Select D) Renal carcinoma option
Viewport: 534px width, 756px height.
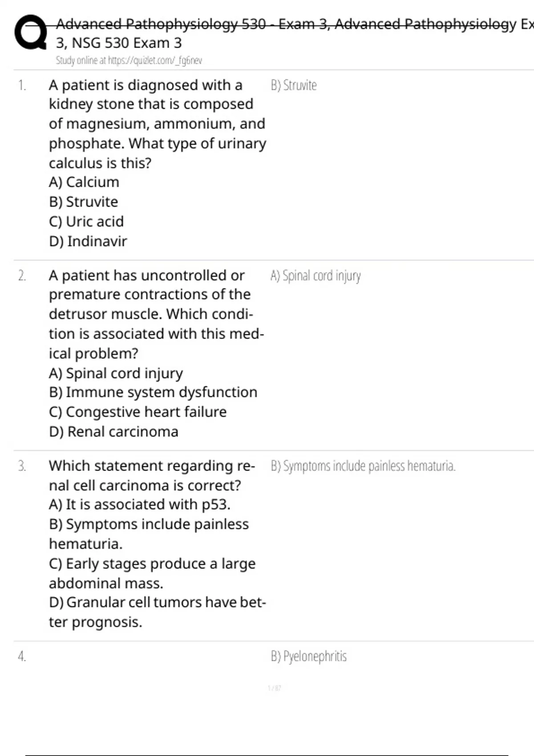[x=113, y=431]
